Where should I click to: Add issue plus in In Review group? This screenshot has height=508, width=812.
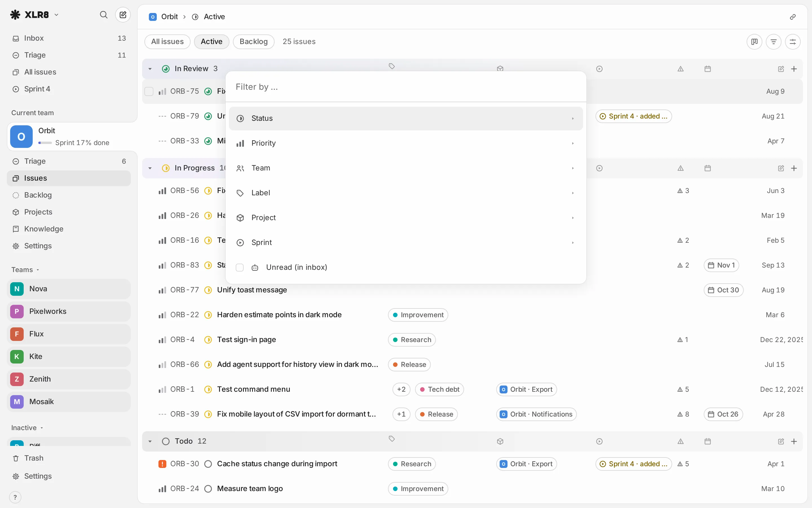pyautogui.click(x=794, y=69)
